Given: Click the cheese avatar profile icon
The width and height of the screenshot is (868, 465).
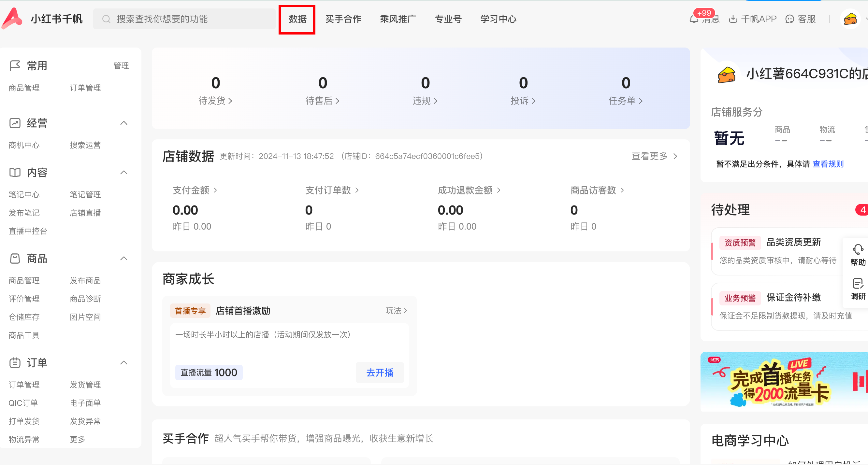Looking at the screenshot, I should (x=850, y=19).
